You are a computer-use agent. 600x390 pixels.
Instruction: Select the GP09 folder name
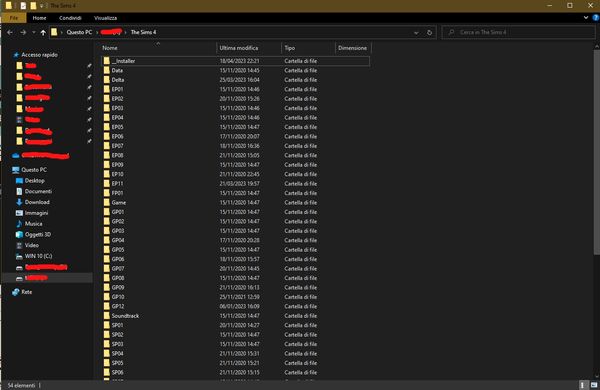tap(118, 287)
